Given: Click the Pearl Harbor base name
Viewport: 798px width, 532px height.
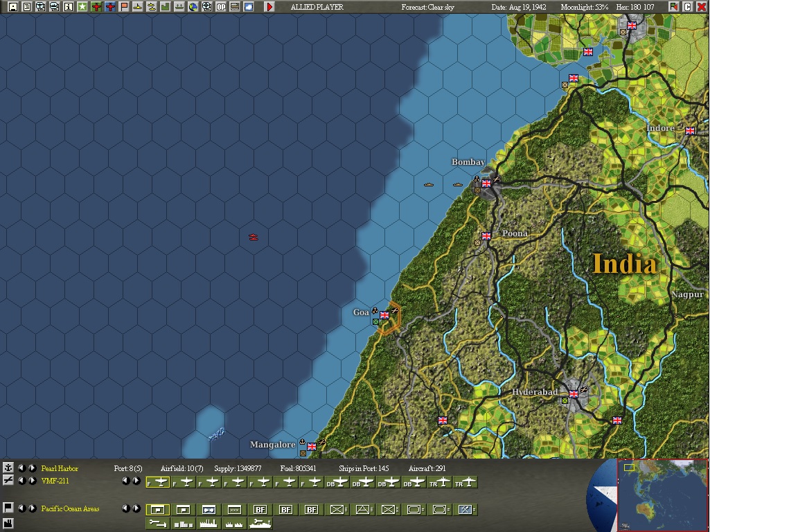Looking at the screenshot, I should [x=60, y=468].
